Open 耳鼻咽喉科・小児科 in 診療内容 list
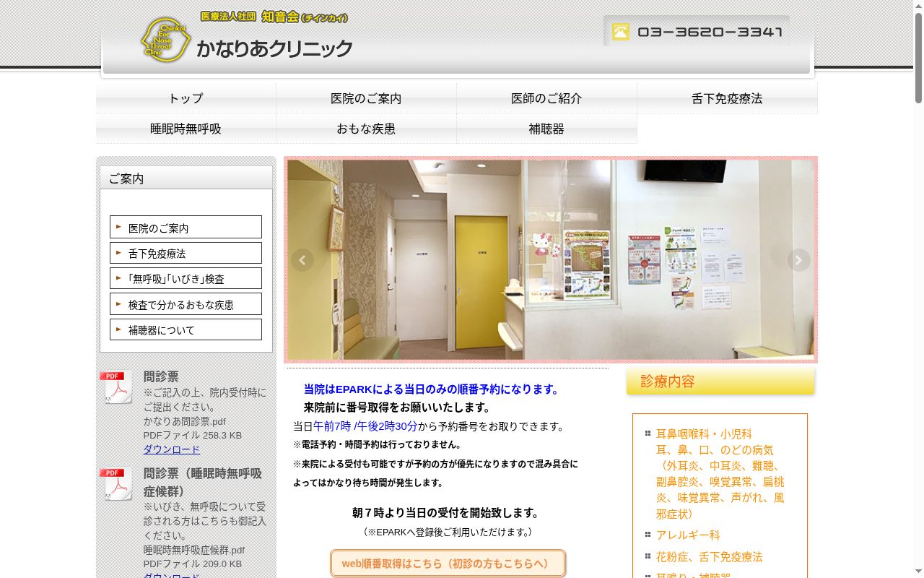Viewport: 924px width, 578px height. [704, 434]
